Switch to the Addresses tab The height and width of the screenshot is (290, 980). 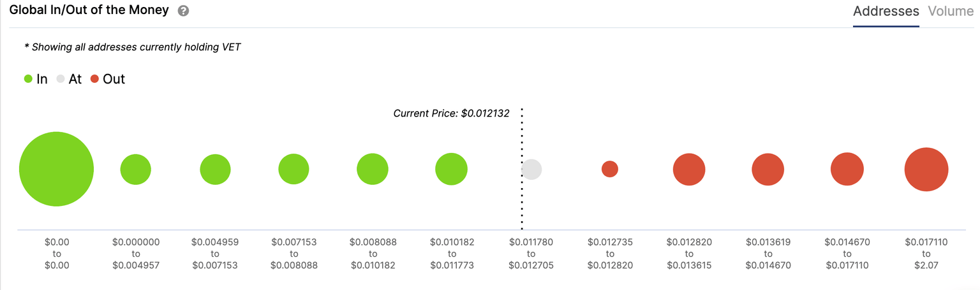tap(886, 11)
